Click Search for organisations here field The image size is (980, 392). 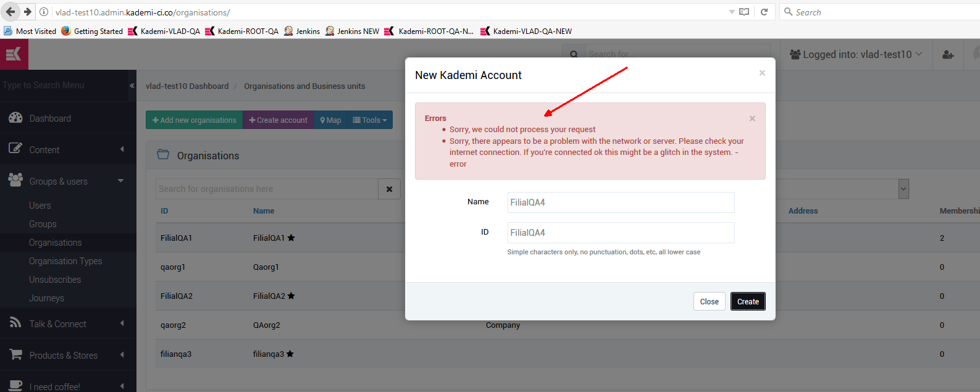[267, 189]
